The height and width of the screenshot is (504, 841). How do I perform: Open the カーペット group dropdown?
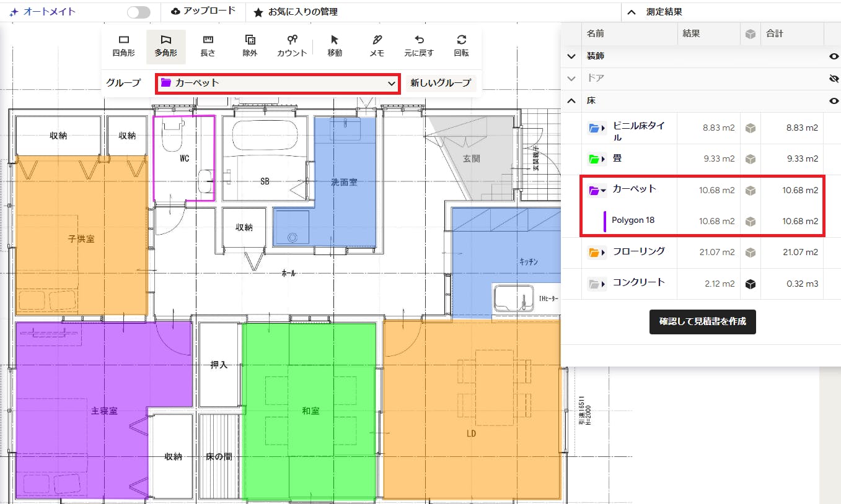tap(278, 83)
